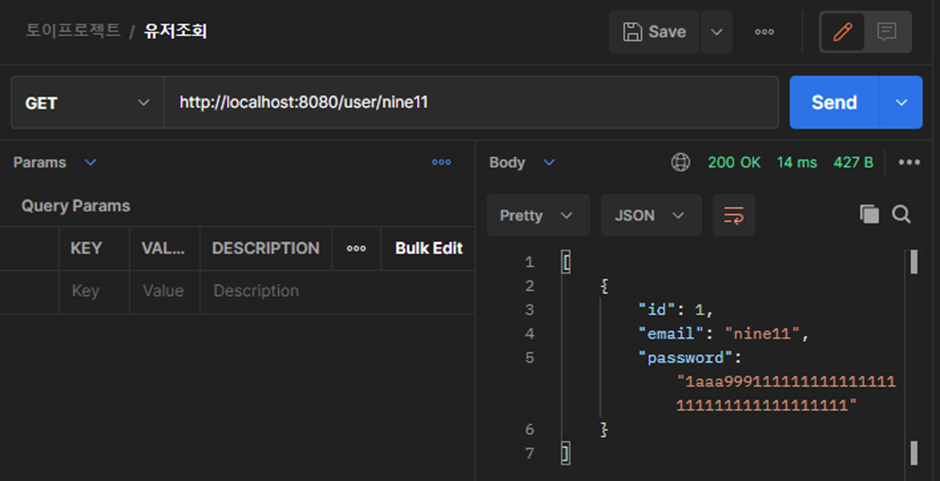Toggle line wrap icon
Viewport: 940px width, 481px height.
click(x=734, y=215)
